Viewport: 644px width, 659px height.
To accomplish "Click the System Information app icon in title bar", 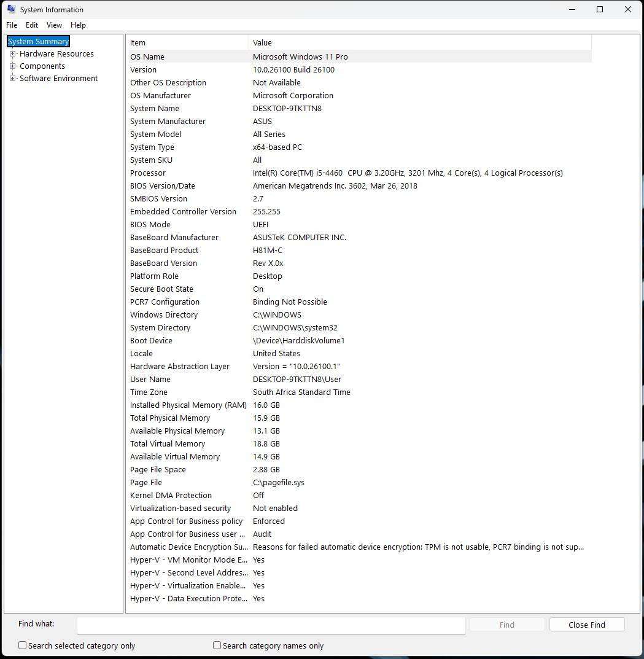I will (11, 9).
